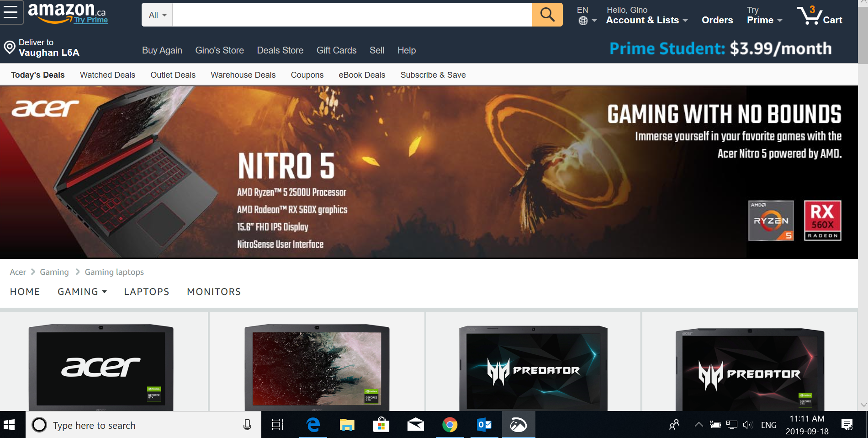
Task: Launch Google Chrome from the taskbar
Action: [450, 425]
